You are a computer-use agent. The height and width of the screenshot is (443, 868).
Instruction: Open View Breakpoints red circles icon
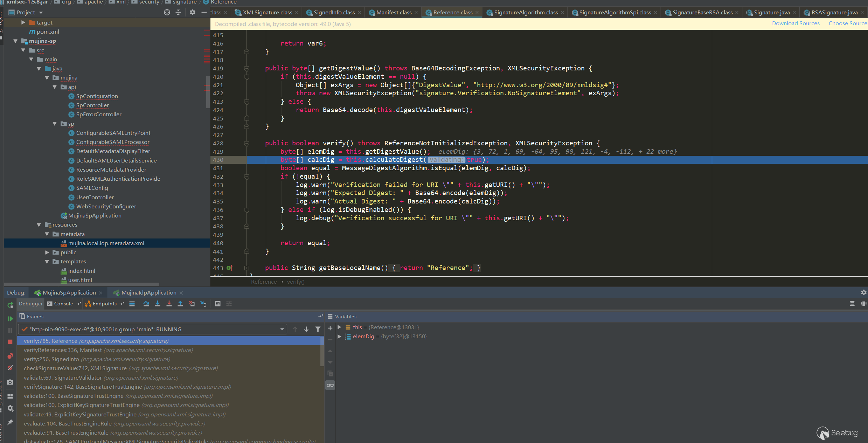point(10,356)
